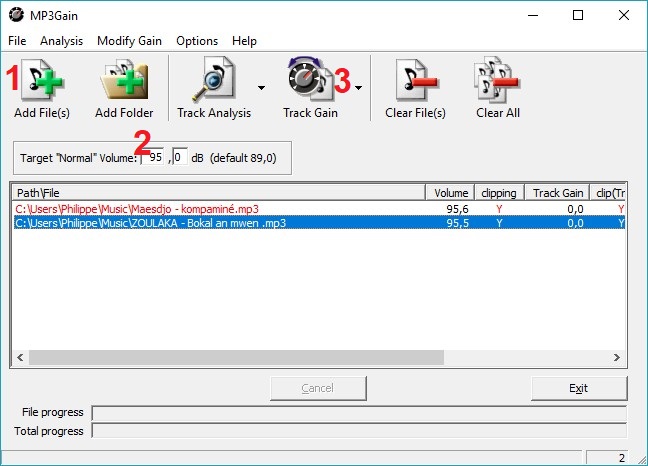Open the Help menu
648x466 pixels.
click(244, 41)
